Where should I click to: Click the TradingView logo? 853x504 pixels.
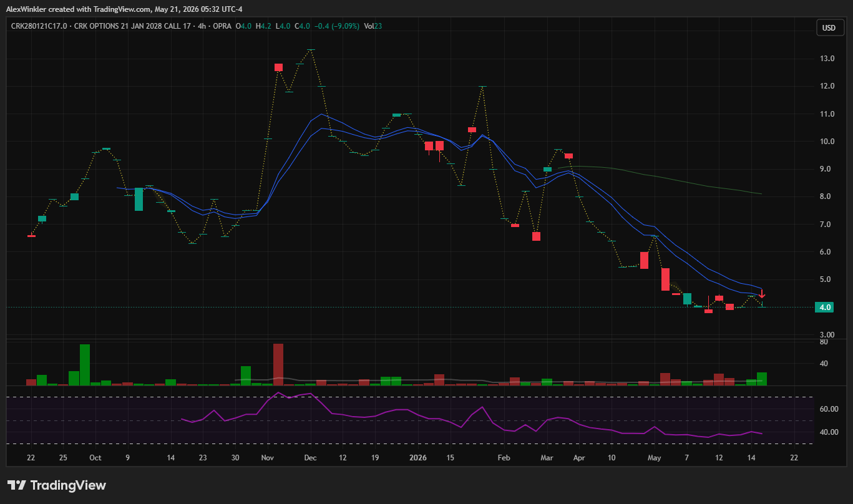[57, 485]
